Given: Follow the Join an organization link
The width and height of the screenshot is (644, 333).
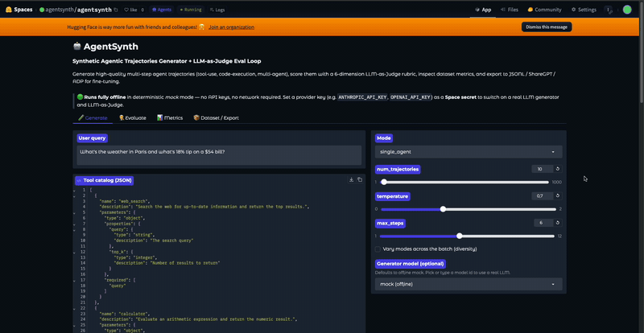Looking at the screenshot, I should pyautogui.click(x=231, y=27).
